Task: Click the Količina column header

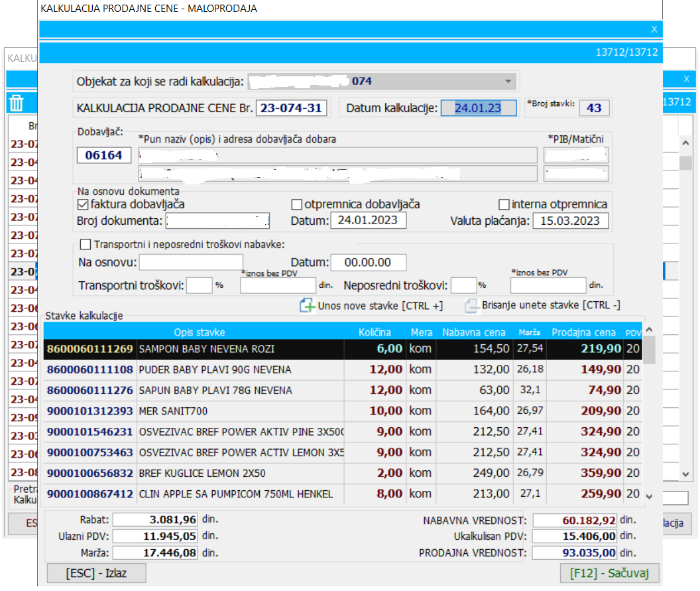Action: tap(375, 332)
